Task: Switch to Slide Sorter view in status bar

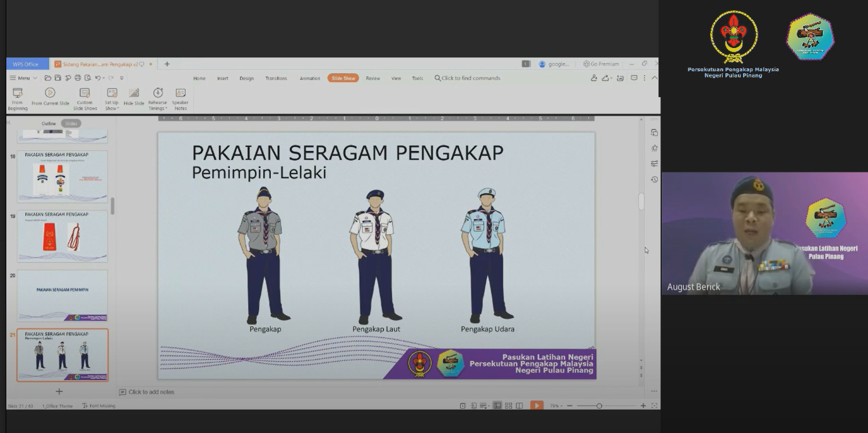Action: tap(509, 406)
